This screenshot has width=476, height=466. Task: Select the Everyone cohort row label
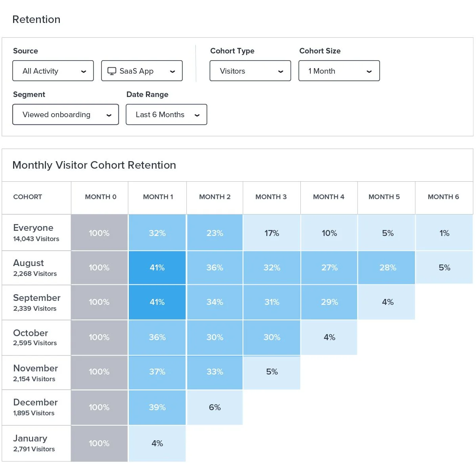click(33, 228)
